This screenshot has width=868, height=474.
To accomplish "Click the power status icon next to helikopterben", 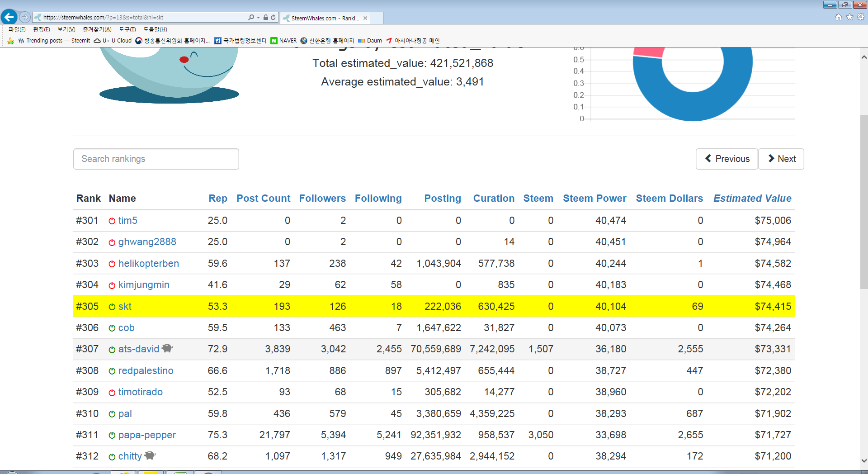I will [112, 264].
